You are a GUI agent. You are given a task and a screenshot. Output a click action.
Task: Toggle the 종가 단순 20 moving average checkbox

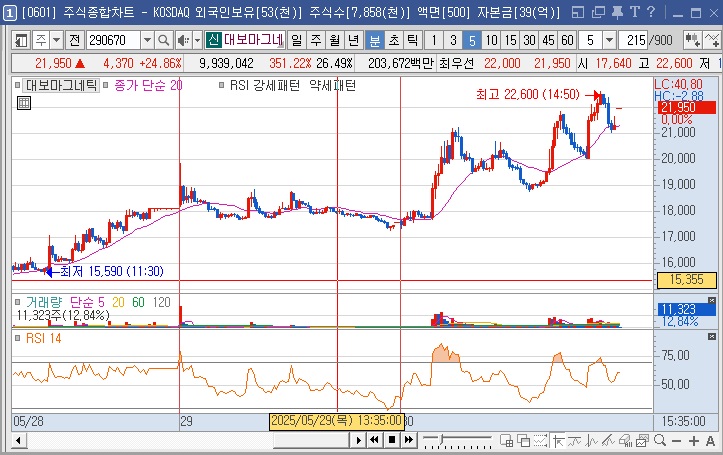click(106, 85)
